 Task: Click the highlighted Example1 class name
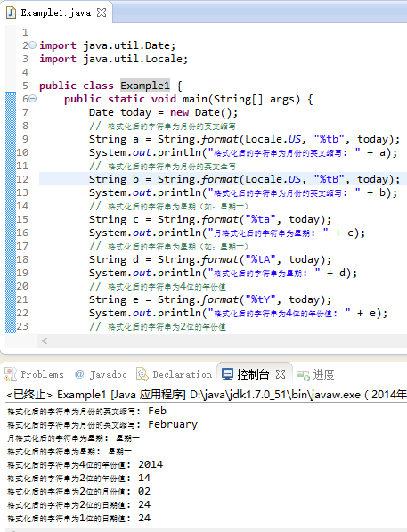click(145, 86)
